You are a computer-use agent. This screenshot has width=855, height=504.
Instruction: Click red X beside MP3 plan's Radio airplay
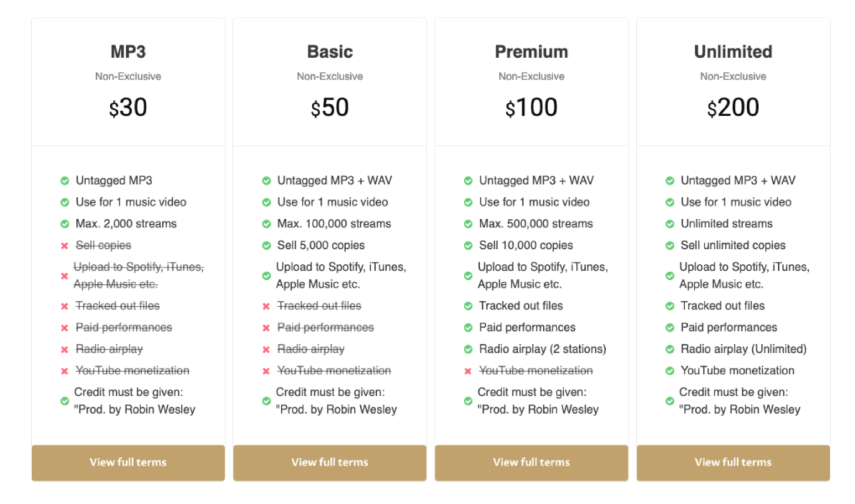[65, 350]
